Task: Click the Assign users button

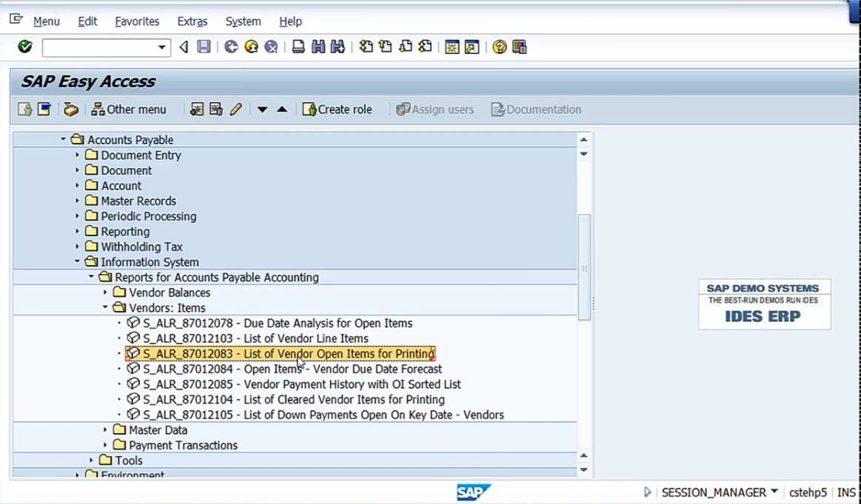Action: click(x=435, y=110)
